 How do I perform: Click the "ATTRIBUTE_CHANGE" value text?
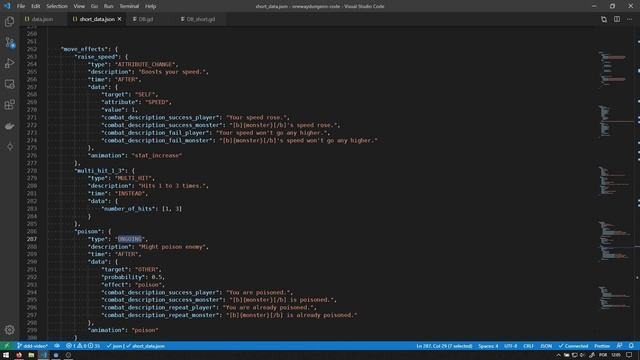coord(145,64)
